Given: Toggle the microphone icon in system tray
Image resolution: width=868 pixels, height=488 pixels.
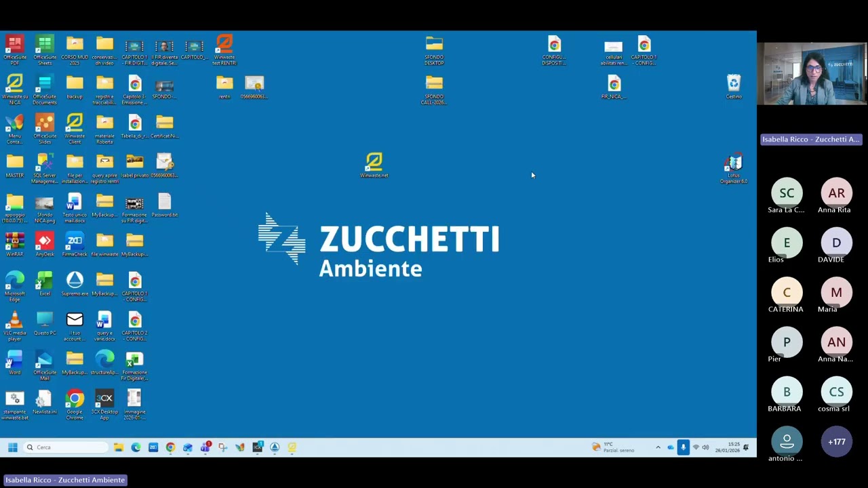Looking at the screenshot, I should (x=683, y=447).
